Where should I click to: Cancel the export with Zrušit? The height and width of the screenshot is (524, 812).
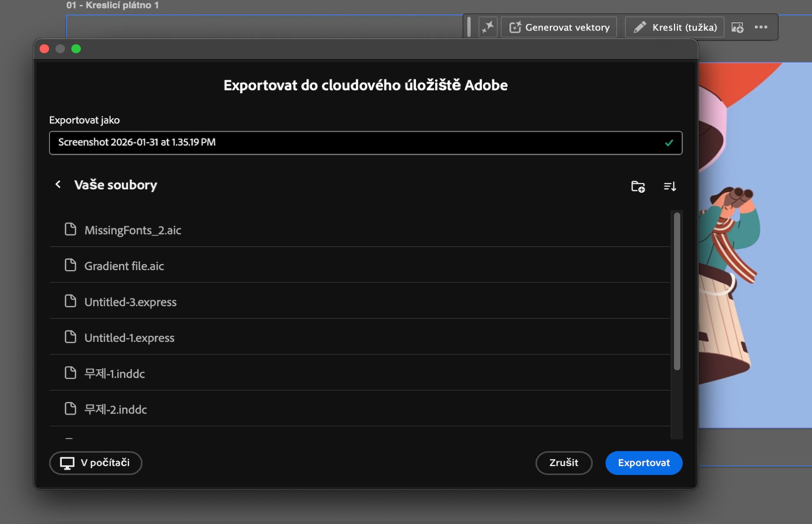tap(564, 463)
